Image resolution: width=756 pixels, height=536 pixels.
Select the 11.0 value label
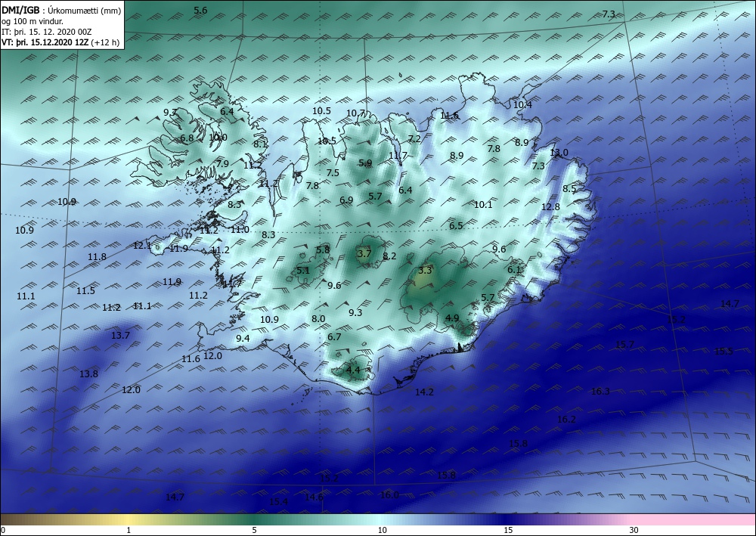click(240, 229)
